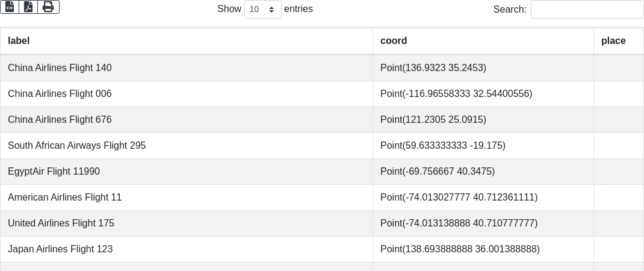This screenshot has height=271, width=644.
Task: Sort table by label column header
Action: tap(187, 41)
